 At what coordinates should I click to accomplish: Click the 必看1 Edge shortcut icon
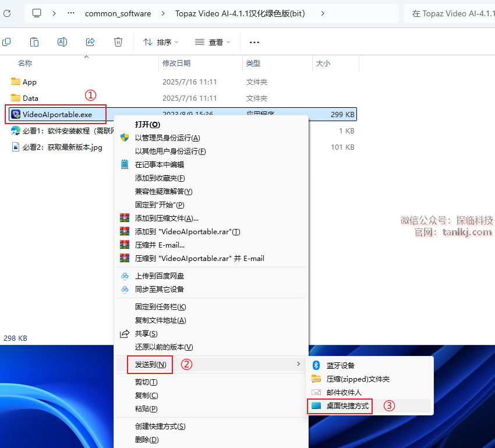(16, 130)
